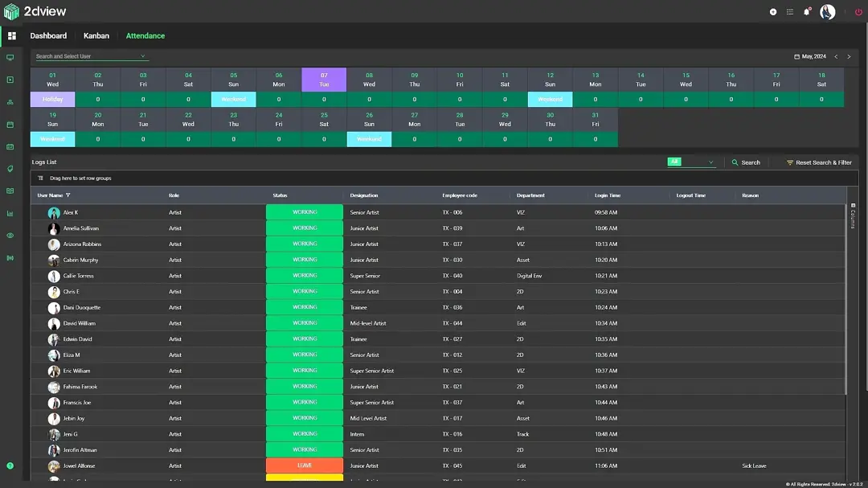Image resolution: width=868 pixels, height=488 pixels.
Task: Open the May, 2024 month picker
Action: (810, 56)
